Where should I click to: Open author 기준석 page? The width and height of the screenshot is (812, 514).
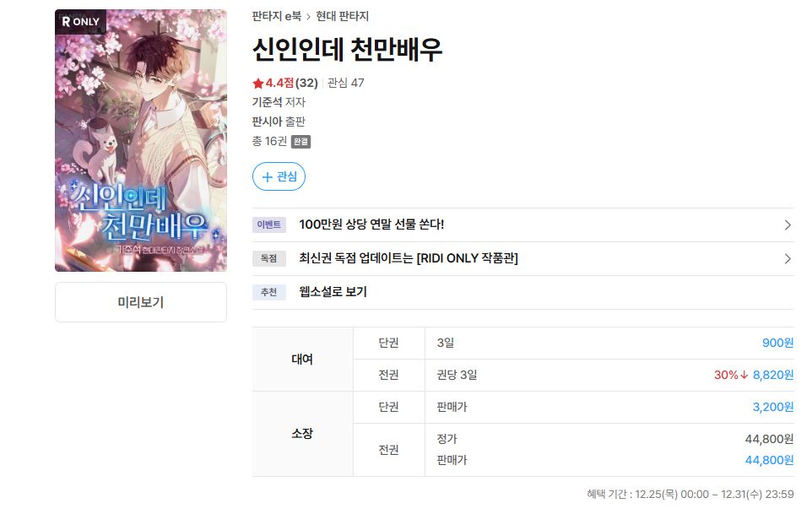pyautogui.click(x=268, y=102)
